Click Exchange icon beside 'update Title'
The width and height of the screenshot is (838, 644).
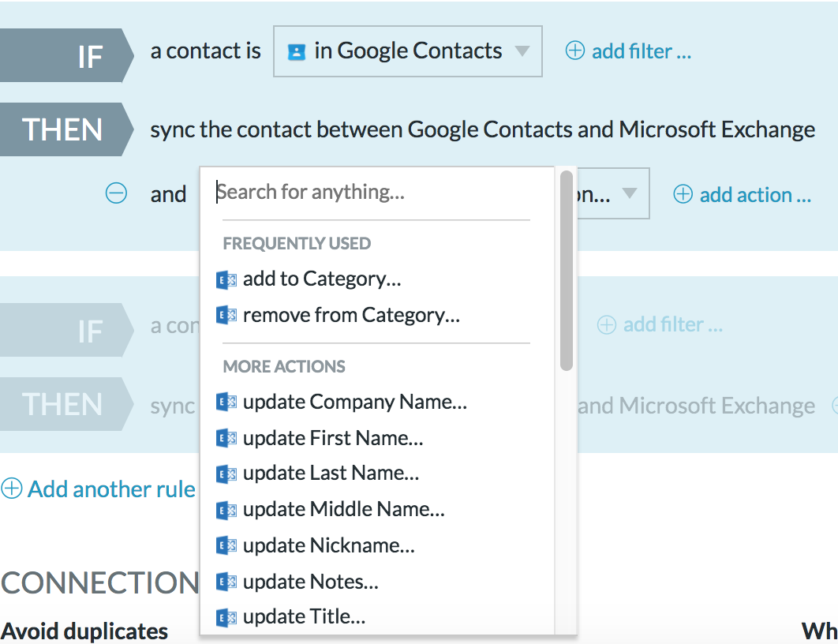pos(226,618)
